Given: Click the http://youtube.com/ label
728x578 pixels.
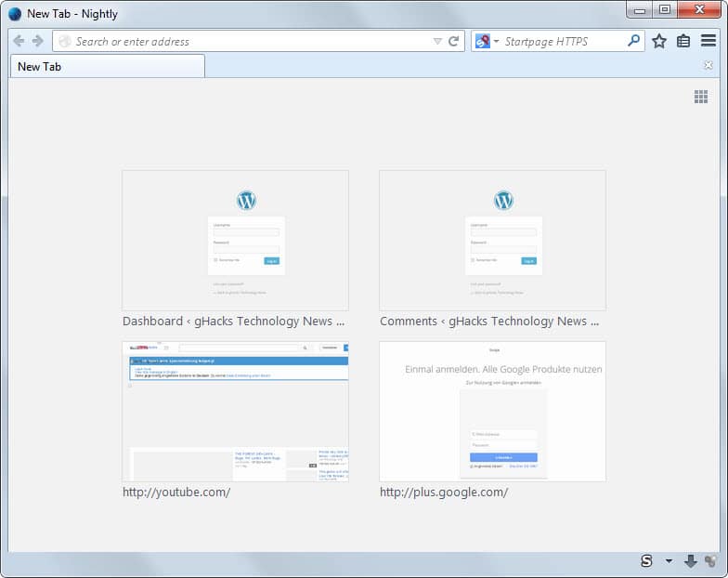Looking at the screenshot, I should (x=176, y=493).
